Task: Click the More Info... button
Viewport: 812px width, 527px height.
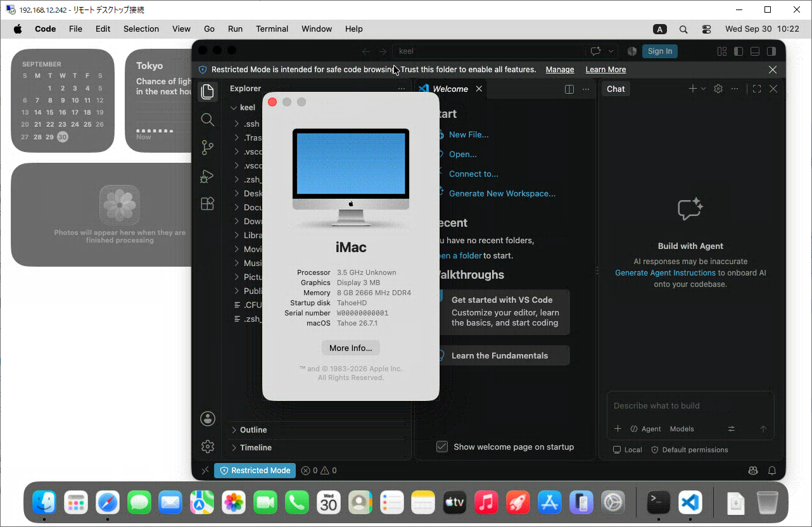Action: 350,348
